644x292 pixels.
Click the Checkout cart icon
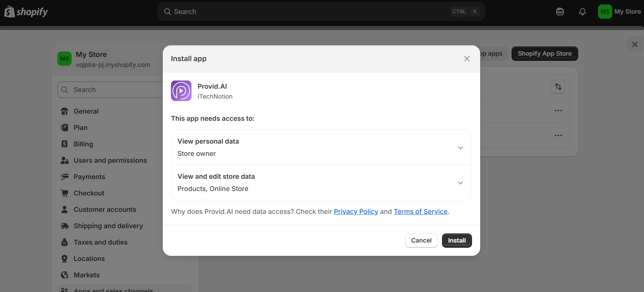coord(65,193)
